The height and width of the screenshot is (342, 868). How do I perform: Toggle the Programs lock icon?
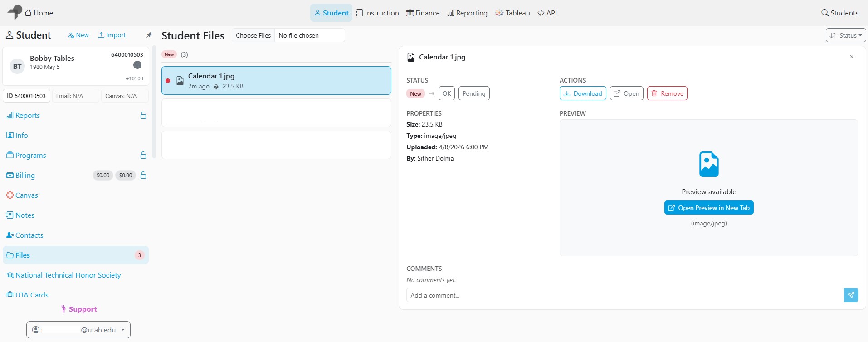pyautogui.click(x=143, y=155)
